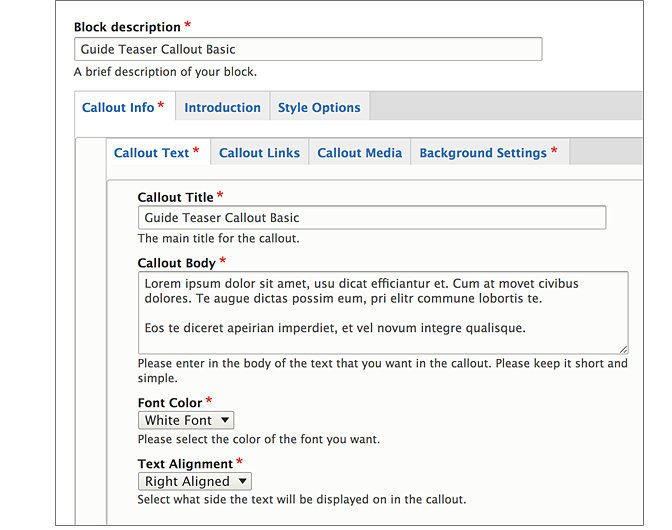Click the Block description field label
The width and height of the screenshot is (672, 530).
pos(127,27)
